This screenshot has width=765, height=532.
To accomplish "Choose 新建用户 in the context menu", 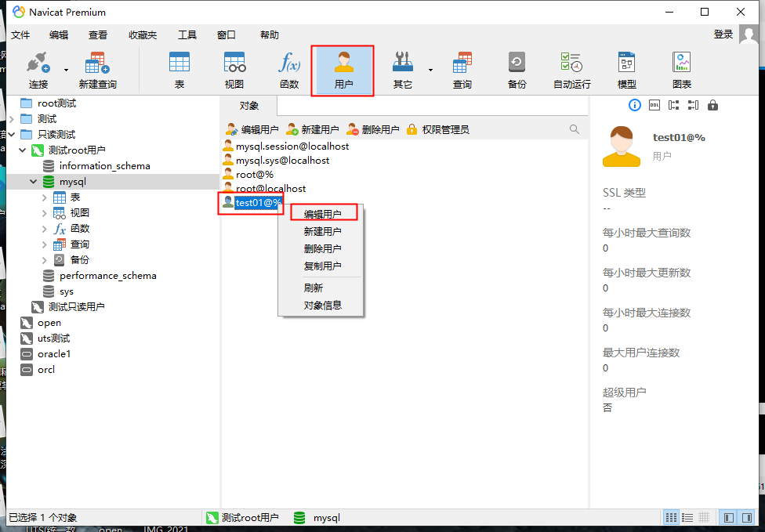I will coord(322,231).
